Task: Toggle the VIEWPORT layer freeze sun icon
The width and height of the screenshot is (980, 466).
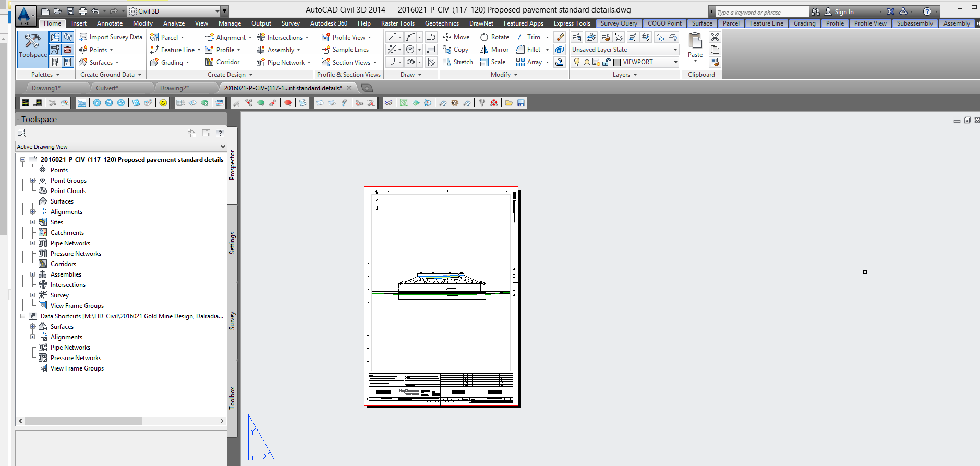Action: (587, 62)
